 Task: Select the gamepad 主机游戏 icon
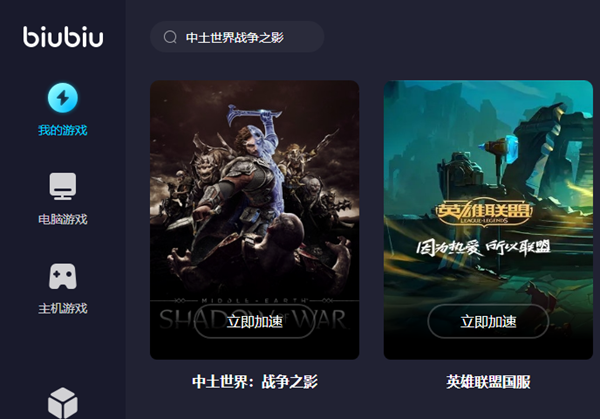tap(63, 276)
